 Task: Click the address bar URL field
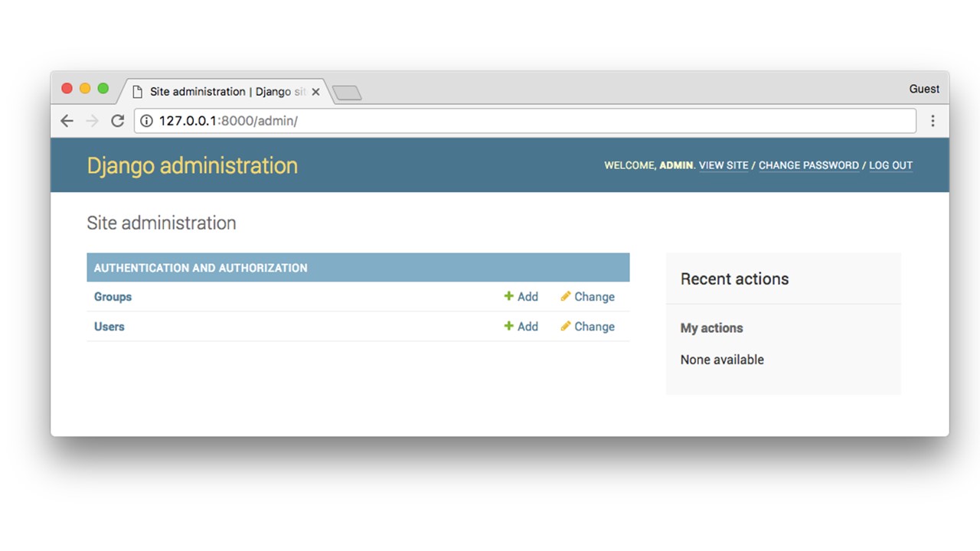click(525, 121)
